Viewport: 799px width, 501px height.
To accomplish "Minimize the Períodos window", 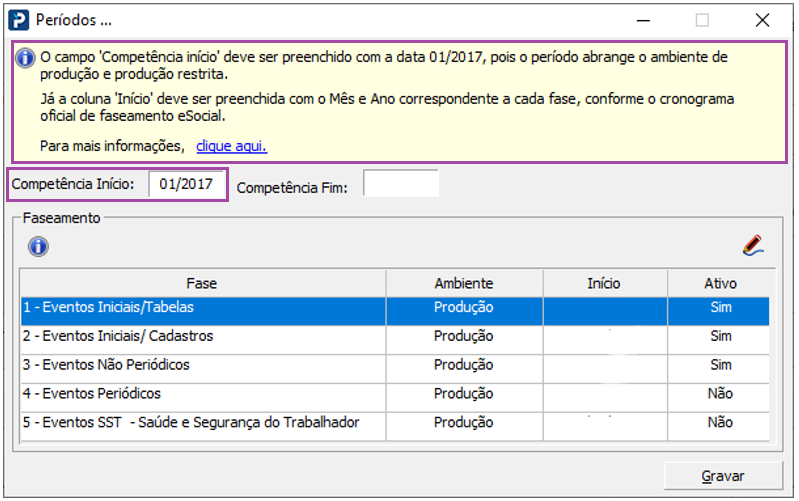I will (644, 20).
